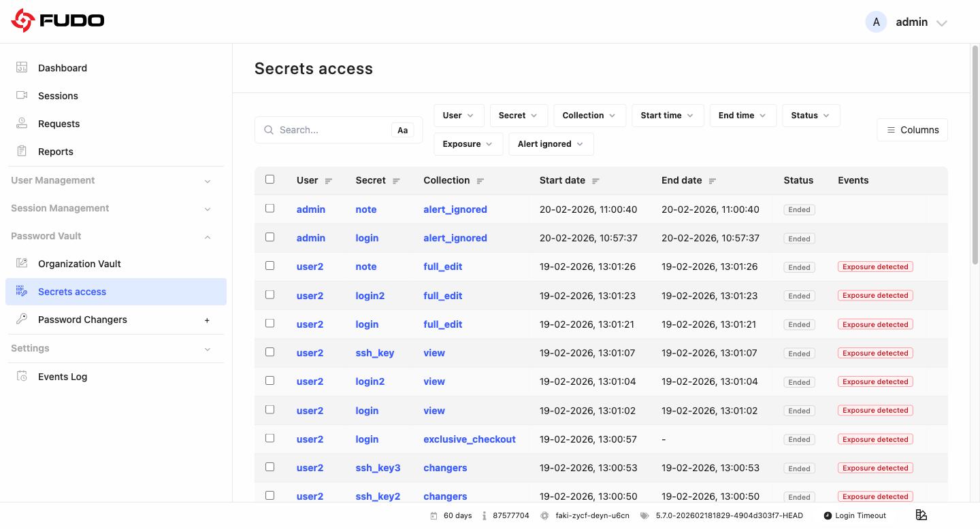This screenshot has width=980, height=529.
Task: Check the admin note row checkbox
Action: pyautogui.click(x=269, y=208)
